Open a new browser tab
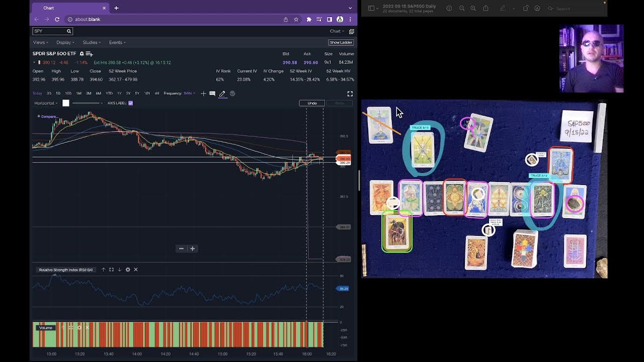644x362 pixels. (x=116, y=8)
